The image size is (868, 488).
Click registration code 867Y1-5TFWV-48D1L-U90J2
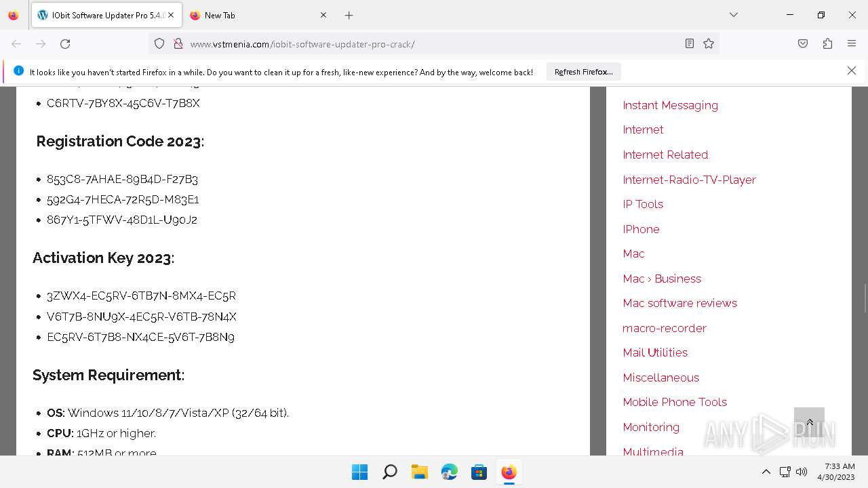click(x=122, y=220)
